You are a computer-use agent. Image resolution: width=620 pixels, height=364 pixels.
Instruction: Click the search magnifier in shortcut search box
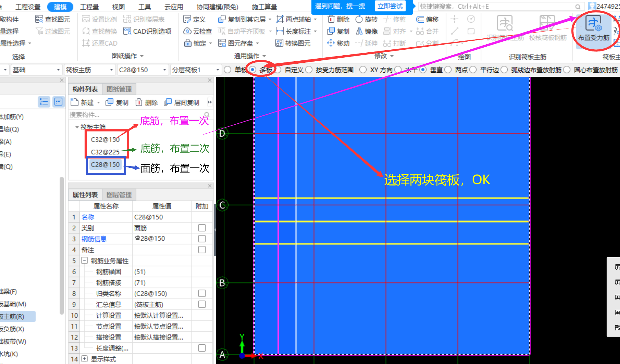coord(578,7)
